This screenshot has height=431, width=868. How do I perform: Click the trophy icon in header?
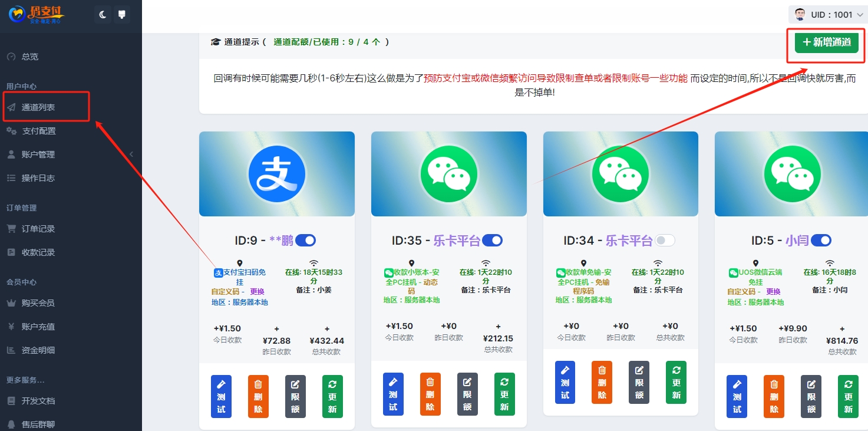[122, 14]
